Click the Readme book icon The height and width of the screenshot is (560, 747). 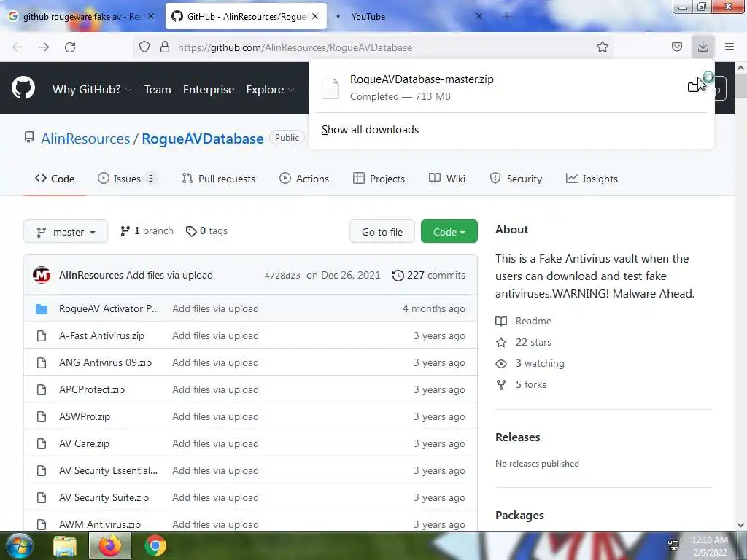point(500,321)
